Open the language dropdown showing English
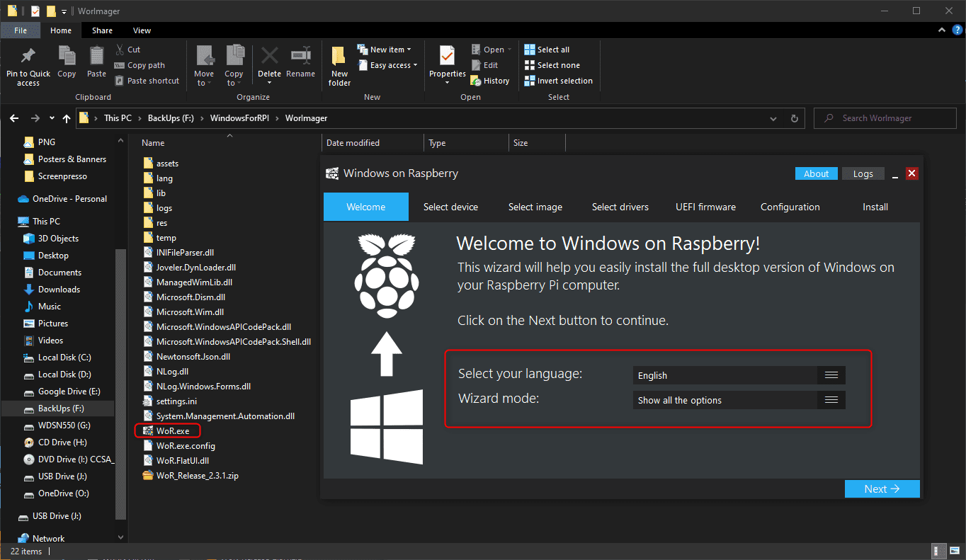Image resolution: width=966 pixels, height=560 pixels. [739, 375]
